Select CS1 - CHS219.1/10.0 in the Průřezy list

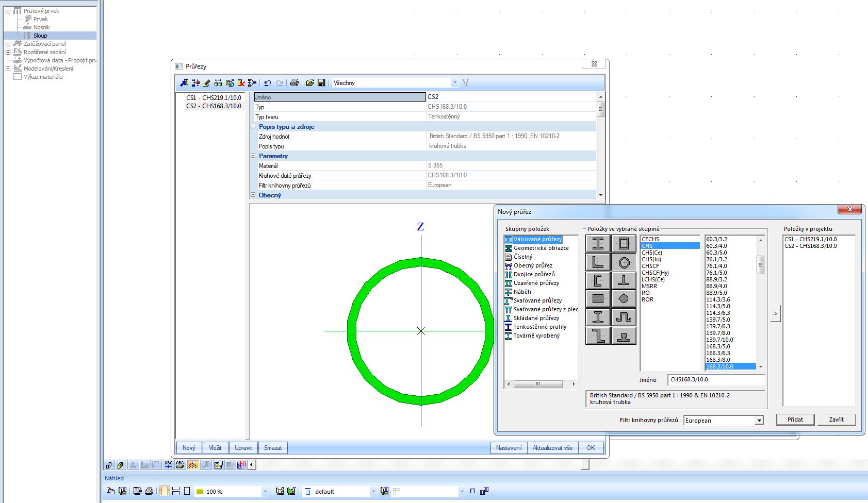[x=214, y=97]
